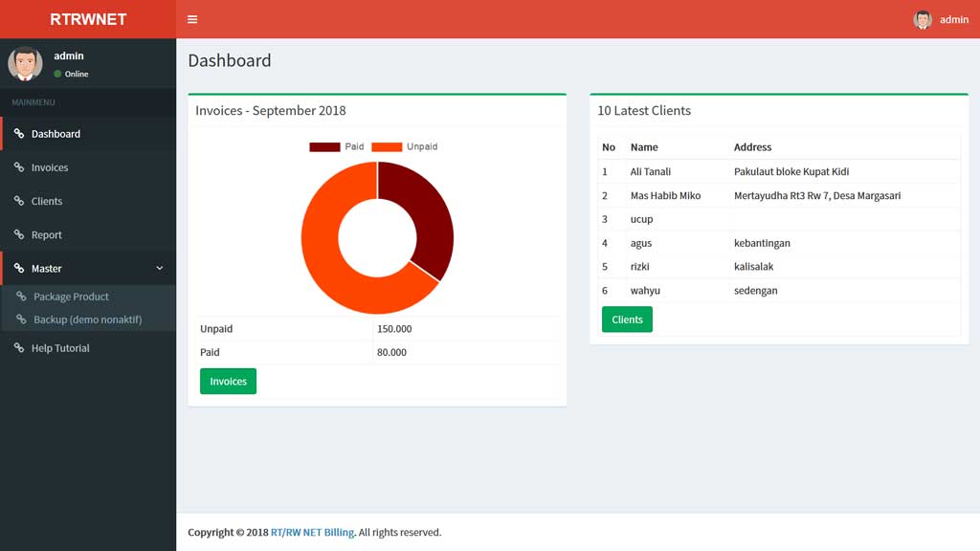The image size is (980, 551).
Task: Click the link icon beside Dashboard
Action: click(x=19, y=134)
